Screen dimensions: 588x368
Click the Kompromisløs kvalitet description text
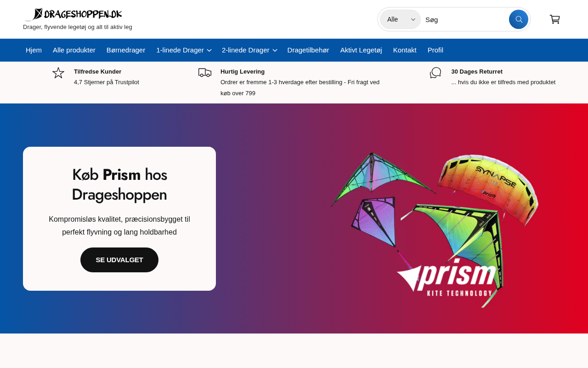119,226
